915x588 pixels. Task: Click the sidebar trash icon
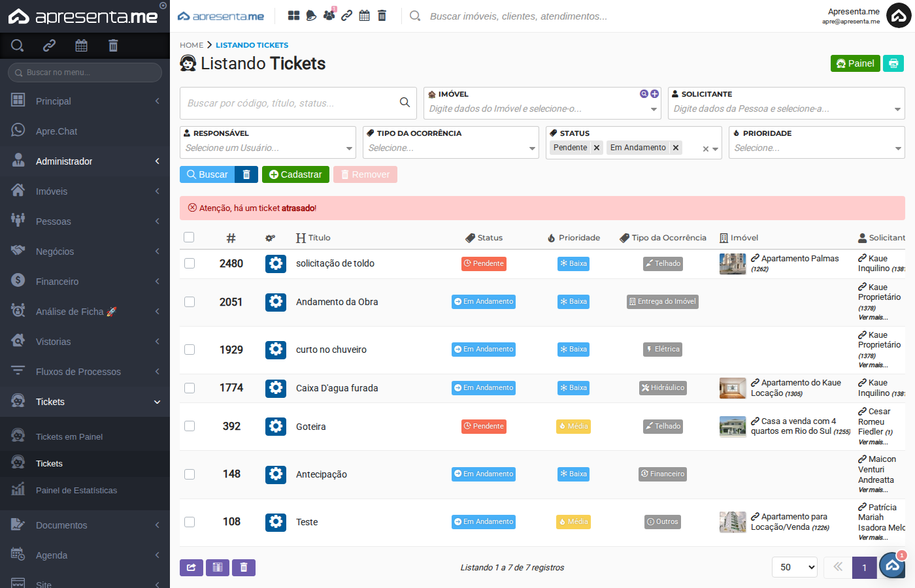(x=113, y=46)
